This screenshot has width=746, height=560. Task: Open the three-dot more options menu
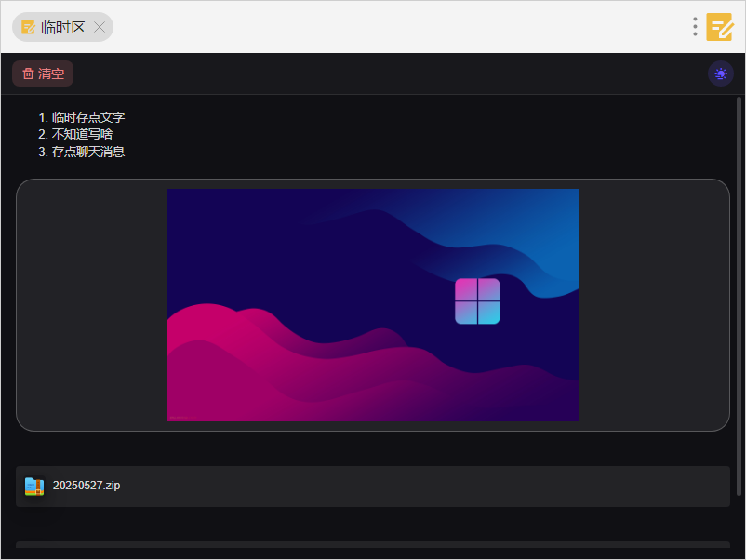coord(695,27)
